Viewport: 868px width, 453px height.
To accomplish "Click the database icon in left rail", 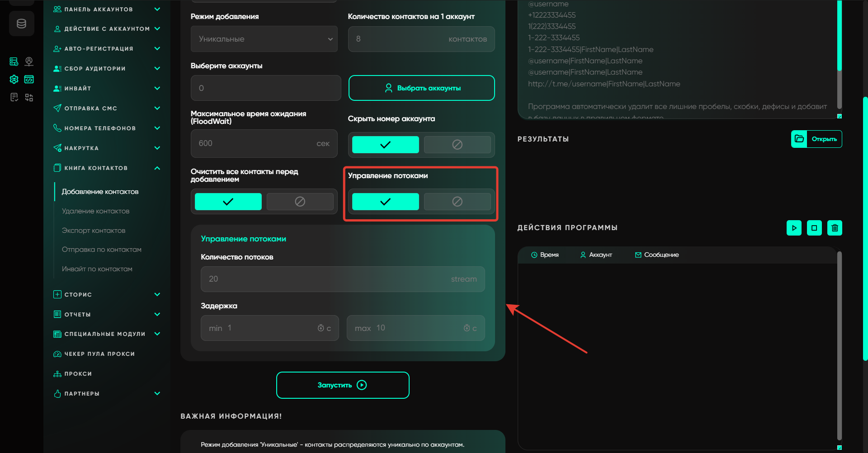I will (21, 24).
